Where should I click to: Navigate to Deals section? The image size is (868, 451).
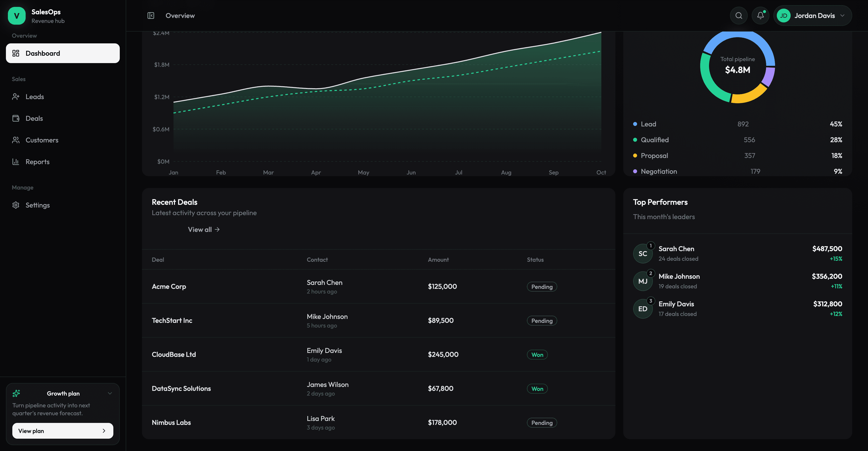pos(63,118)
